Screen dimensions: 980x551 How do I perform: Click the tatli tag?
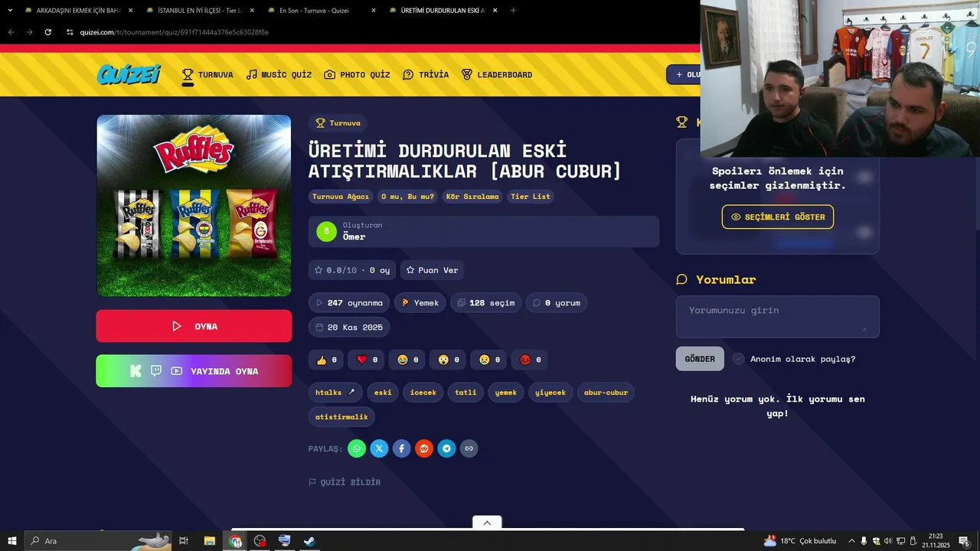[x=465, y=393]
